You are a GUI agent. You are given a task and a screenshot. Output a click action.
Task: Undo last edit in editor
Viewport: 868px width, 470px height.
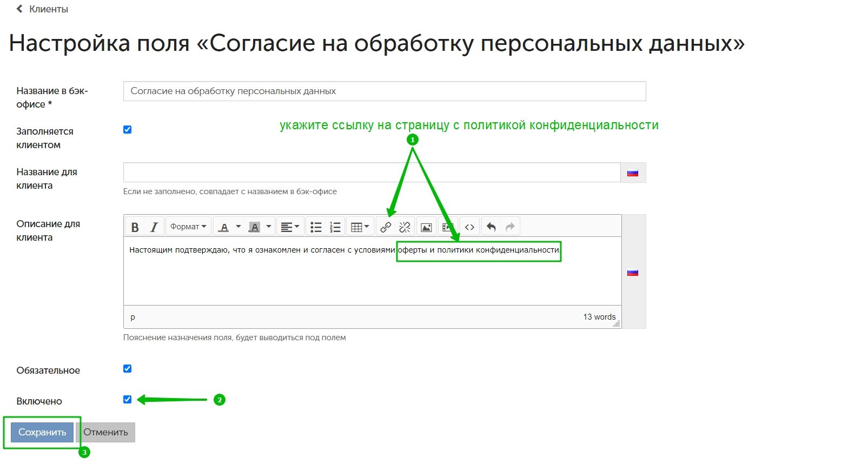[491, 227]
